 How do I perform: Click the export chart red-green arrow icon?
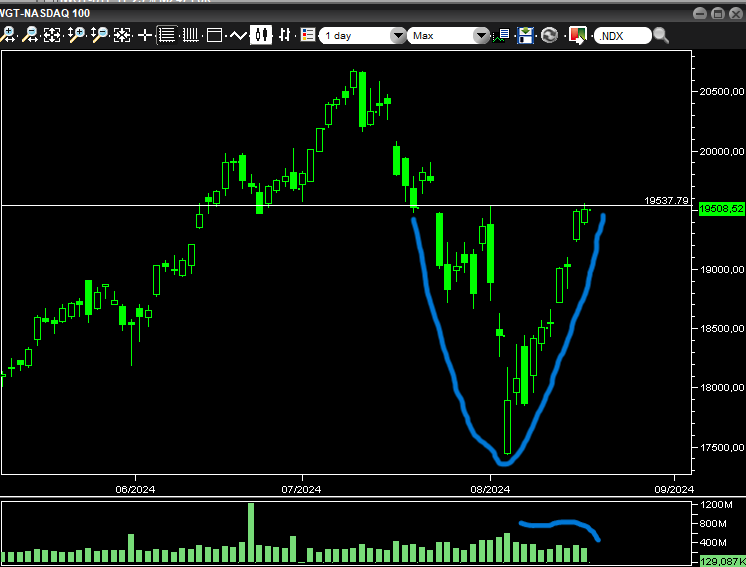point(578,35)
